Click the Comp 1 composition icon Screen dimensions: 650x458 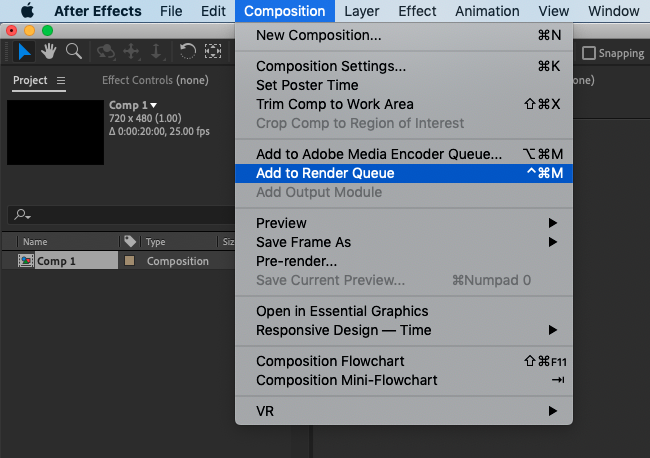click(27, 261)
